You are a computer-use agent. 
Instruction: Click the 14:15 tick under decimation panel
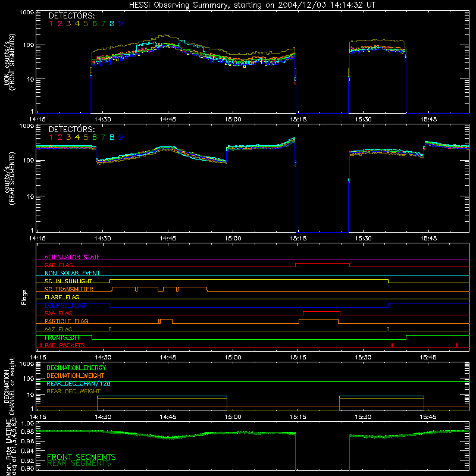click(x=37, y=417)
